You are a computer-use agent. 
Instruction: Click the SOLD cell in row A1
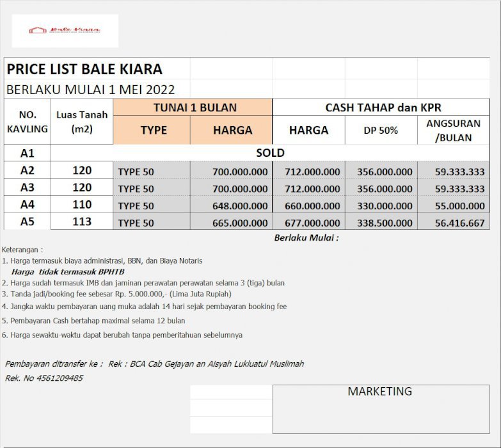click(270, 153)
